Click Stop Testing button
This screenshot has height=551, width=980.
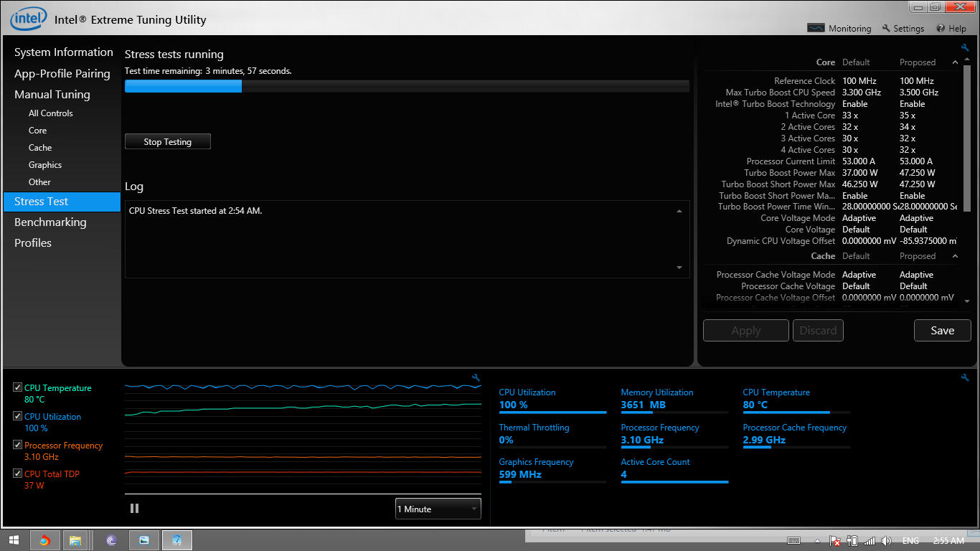click(168, 141)
